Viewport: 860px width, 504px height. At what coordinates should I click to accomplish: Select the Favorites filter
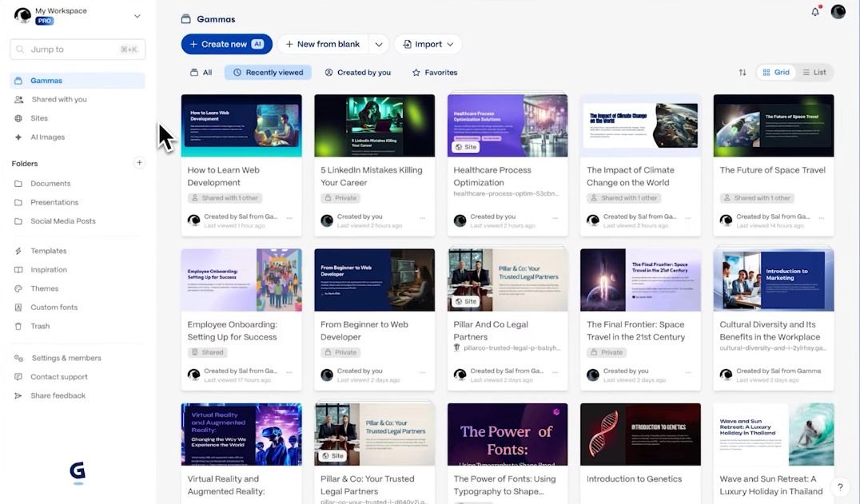[x=435, y=73]
